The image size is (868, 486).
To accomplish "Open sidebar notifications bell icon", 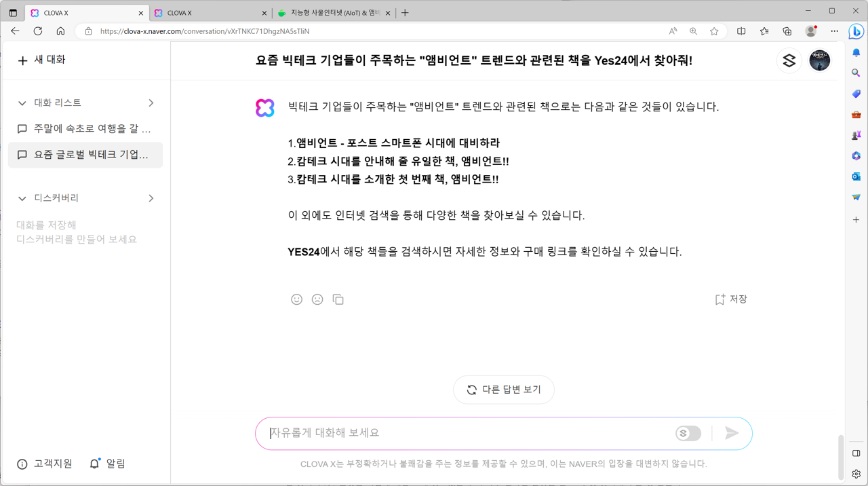I will 856,53.
